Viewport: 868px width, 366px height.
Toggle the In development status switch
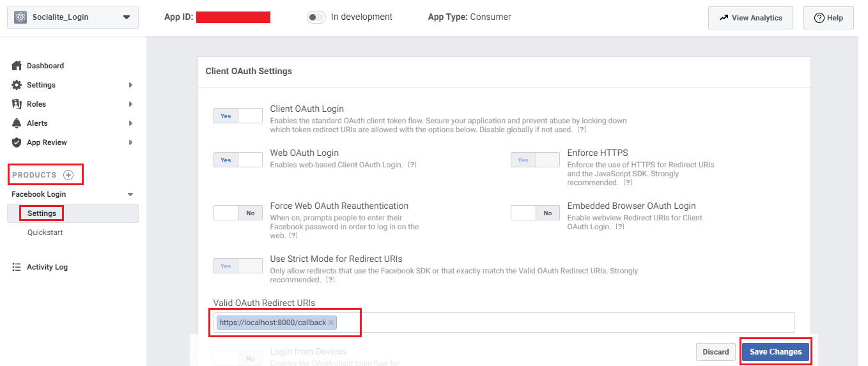pos(316,17)
